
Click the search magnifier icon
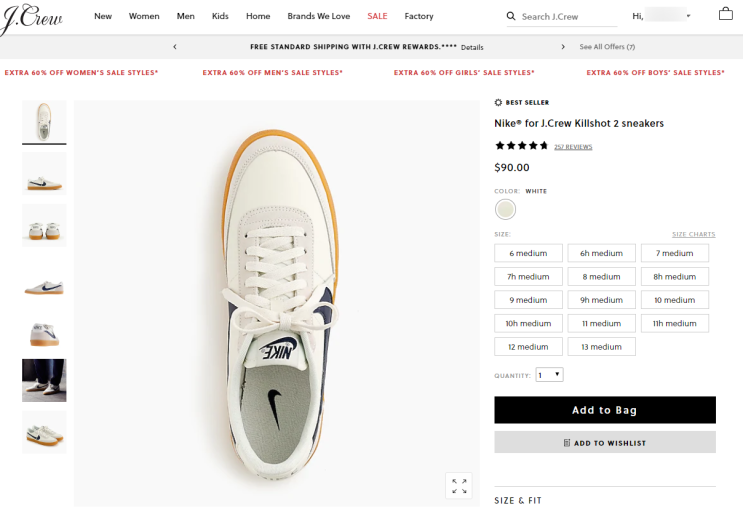click(511, 16)
